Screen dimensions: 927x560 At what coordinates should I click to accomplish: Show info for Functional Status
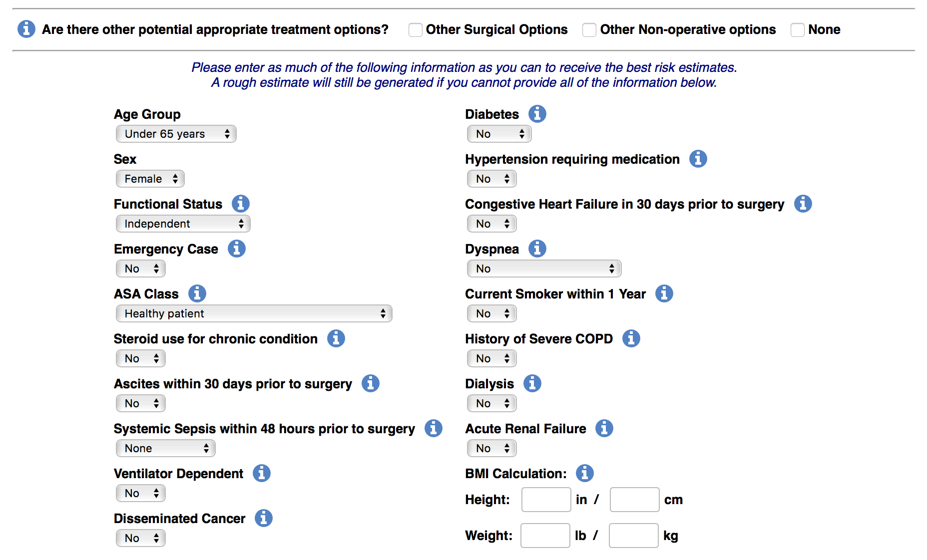click(241, 204)
